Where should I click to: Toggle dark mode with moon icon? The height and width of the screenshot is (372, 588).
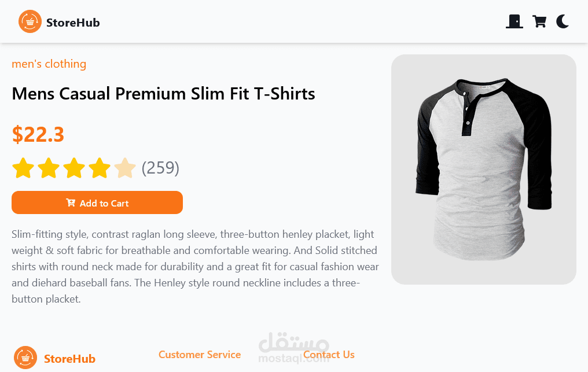coord(563,22)
